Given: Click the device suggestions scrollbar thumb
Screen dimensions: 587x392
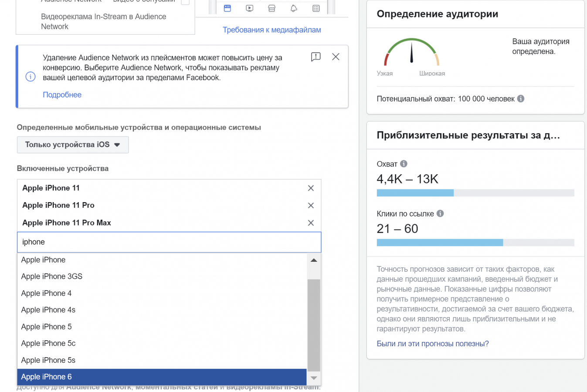Looking at the screenshot, I should [x=314, y=325].
